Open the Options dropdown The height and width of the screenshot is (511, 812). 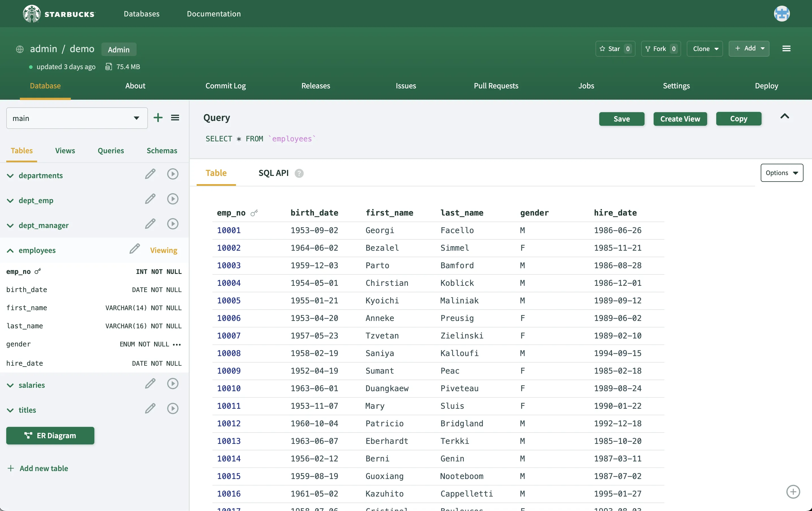[781, 173]
